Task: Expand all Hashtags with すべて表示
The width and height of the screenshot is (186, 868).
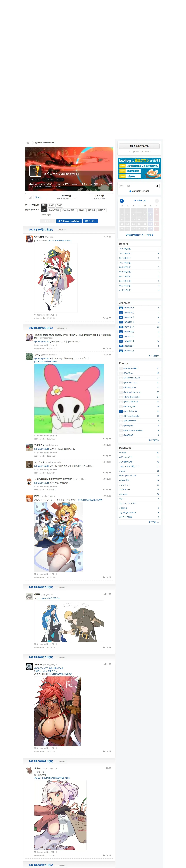Action: tap(154, 522)
